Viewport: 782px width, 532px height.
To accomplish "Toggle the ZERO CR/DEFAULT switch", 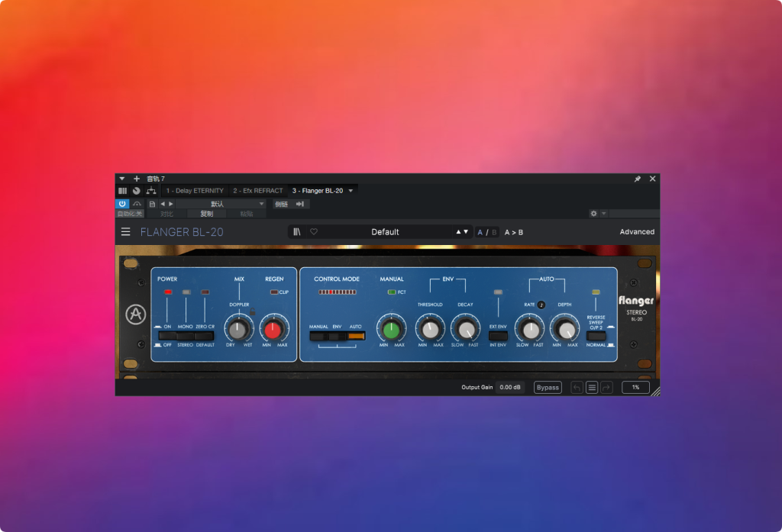I will point(205,336).
